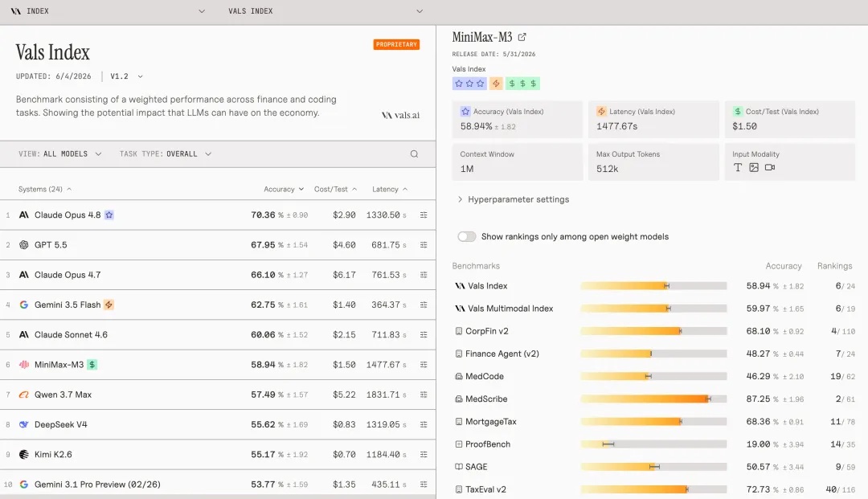Viewport: 868px width, 499px height.
Task: Open the Index top navigation menu
Action: tap(108, 11)
